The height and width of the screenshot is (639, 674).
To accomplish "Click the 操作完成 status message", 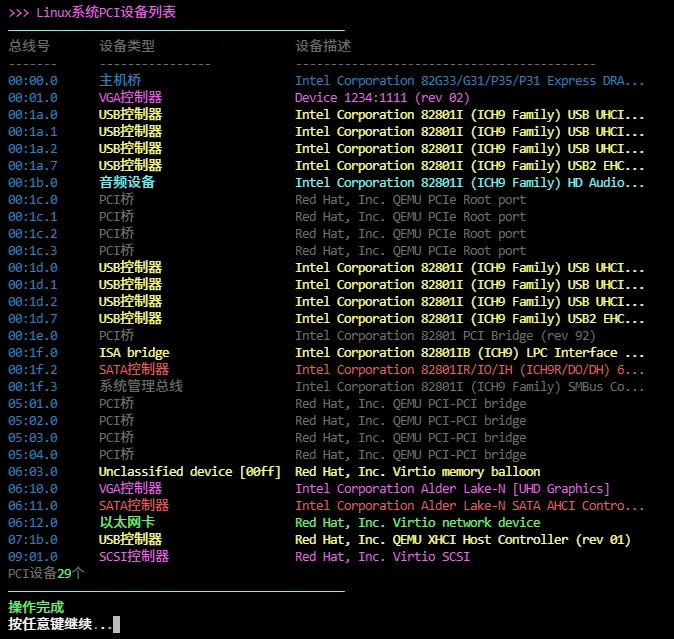I will (x=36, y=607).
